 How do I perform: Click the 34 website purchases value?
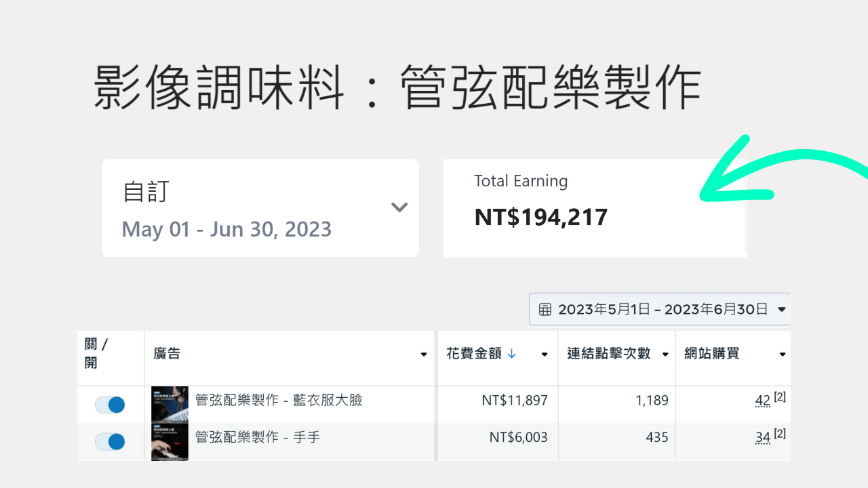pos(762,438)
